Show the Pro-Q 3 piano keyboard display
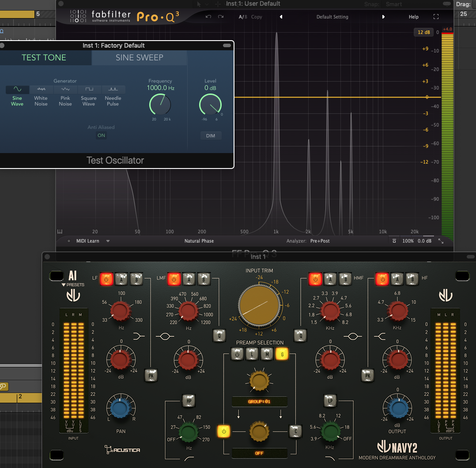Viewport: 476px width, 468px height. [x=60, y=232]
